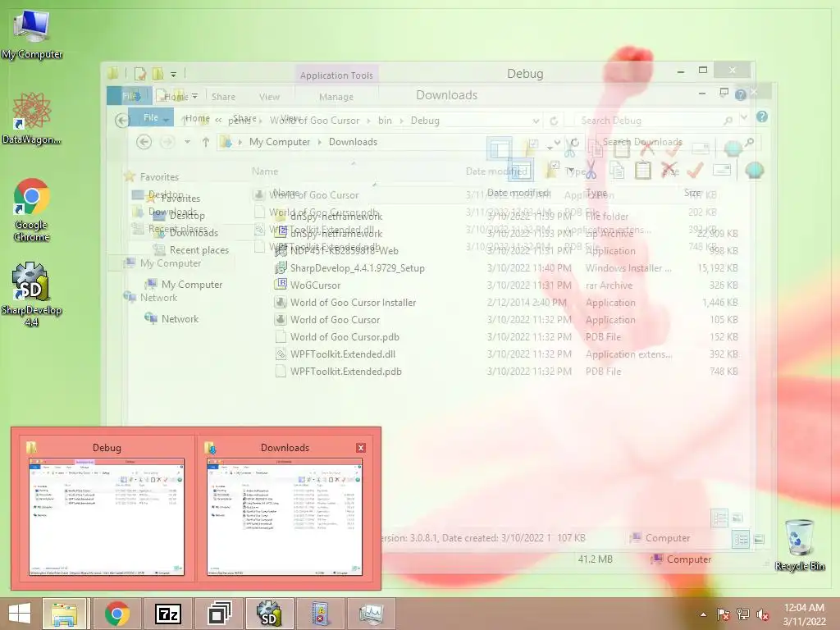Screen dimensions: 840x630
Task: Open Help in the Debug window ribbon
Action: (x=741, y=95)
